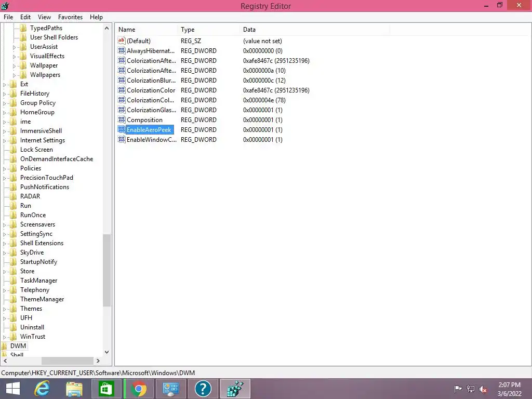Click the EnableAeroPeek DWORD value icon
This screenshot has width=532, height=399.
pos(122,129)
